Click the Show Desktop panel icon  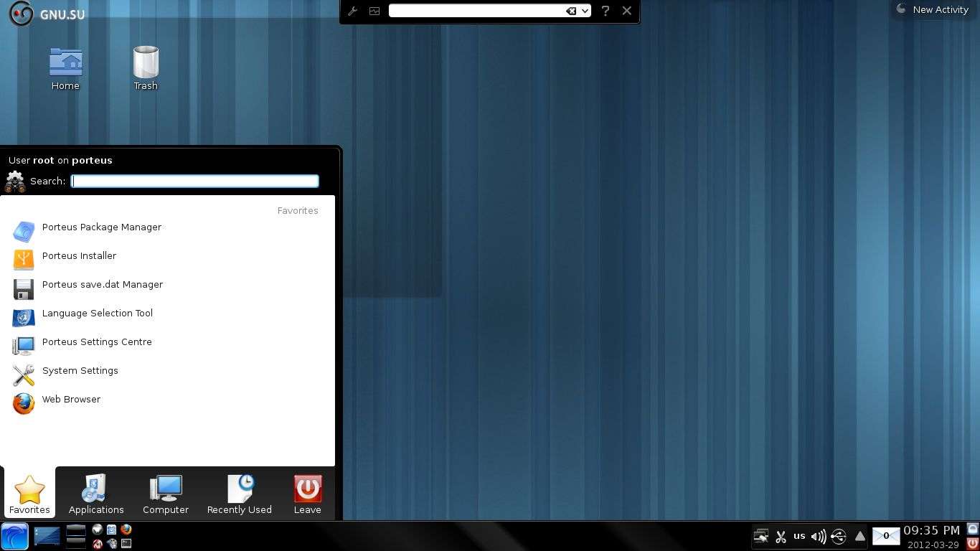[x=47, y=537]
